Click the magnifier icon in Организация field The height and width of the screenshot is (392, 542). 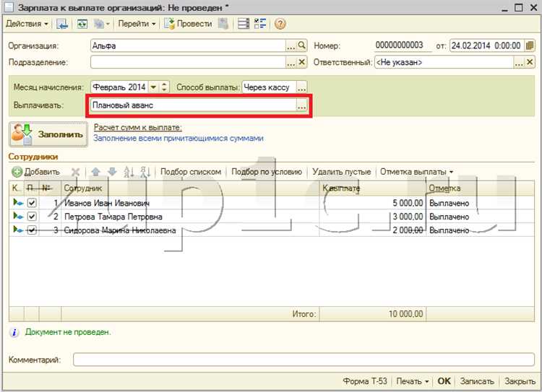(302, 45)
